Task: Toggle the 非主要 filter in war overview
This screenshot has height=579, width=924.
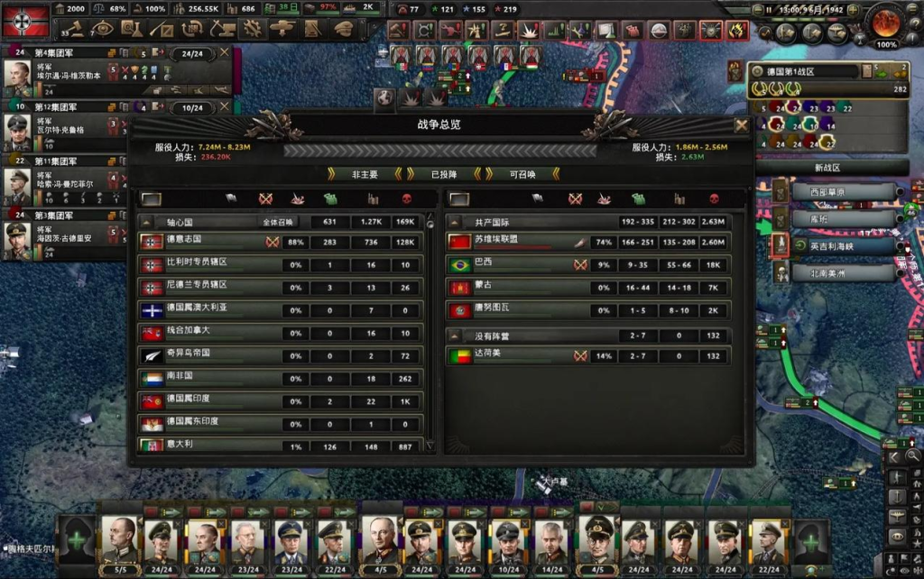Action: point(365,174)
